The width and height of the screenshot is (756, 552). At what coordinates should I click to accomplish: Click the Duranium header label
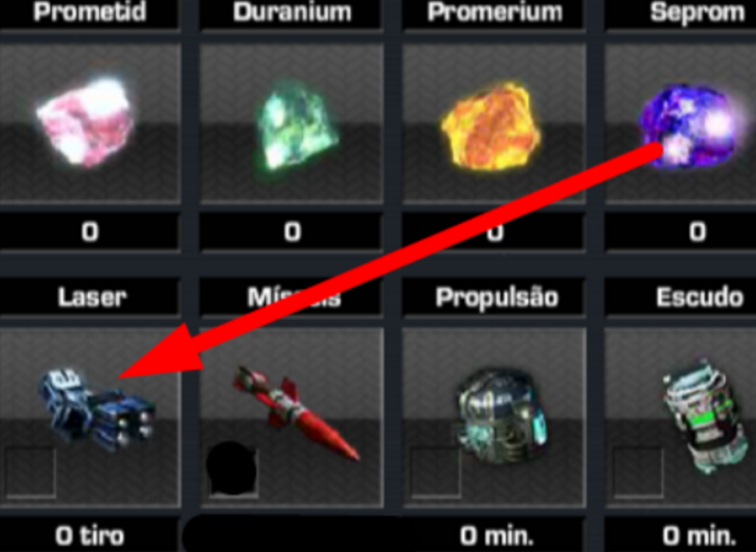[292, 11]
